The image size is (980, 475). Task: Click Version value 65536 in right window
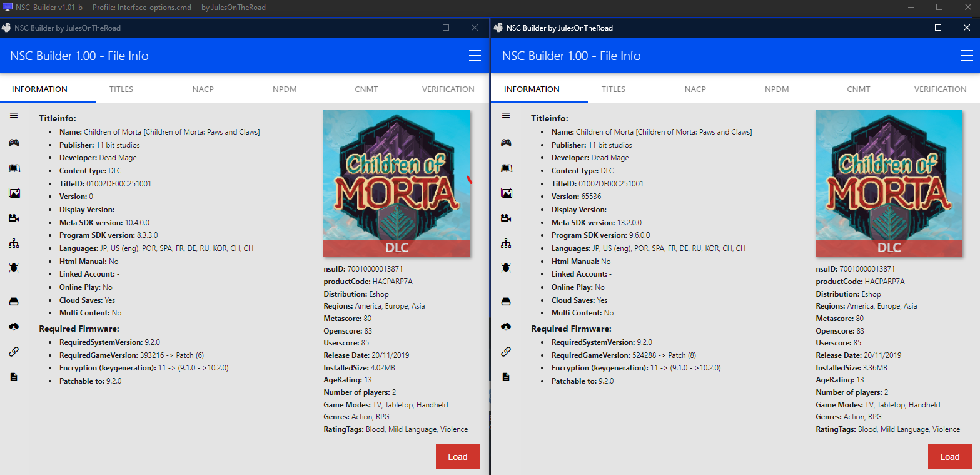click(x=590, y=197)
